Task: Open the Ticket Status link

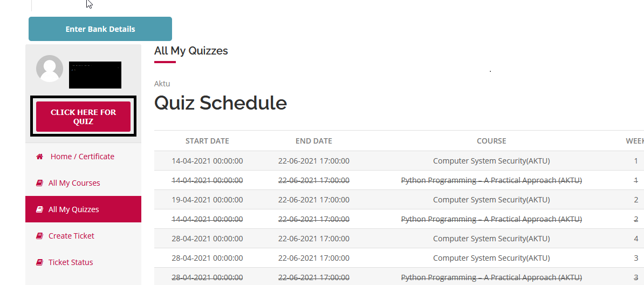Action: (71, 262)
